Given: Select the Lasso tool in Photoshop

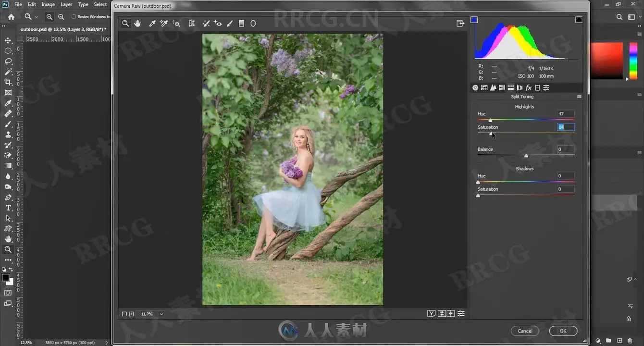Looking at the screenshot, I should click(x=8, y=62).
